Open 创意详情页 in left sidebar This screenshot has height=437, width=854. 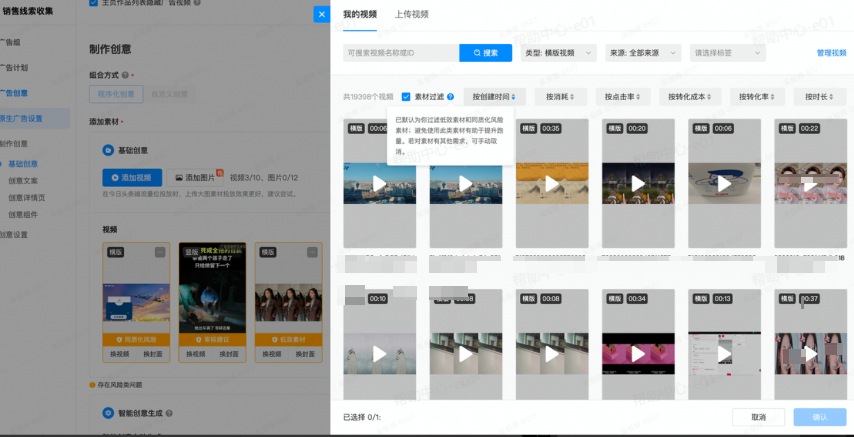(x=27, y=198)
